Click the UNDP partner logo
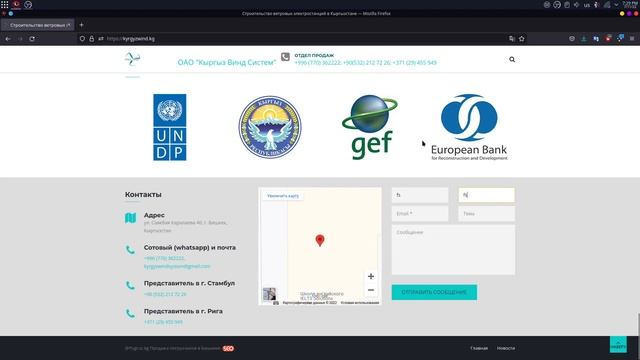The height and width of the screenshot is (360, 640). click(170, 127)
